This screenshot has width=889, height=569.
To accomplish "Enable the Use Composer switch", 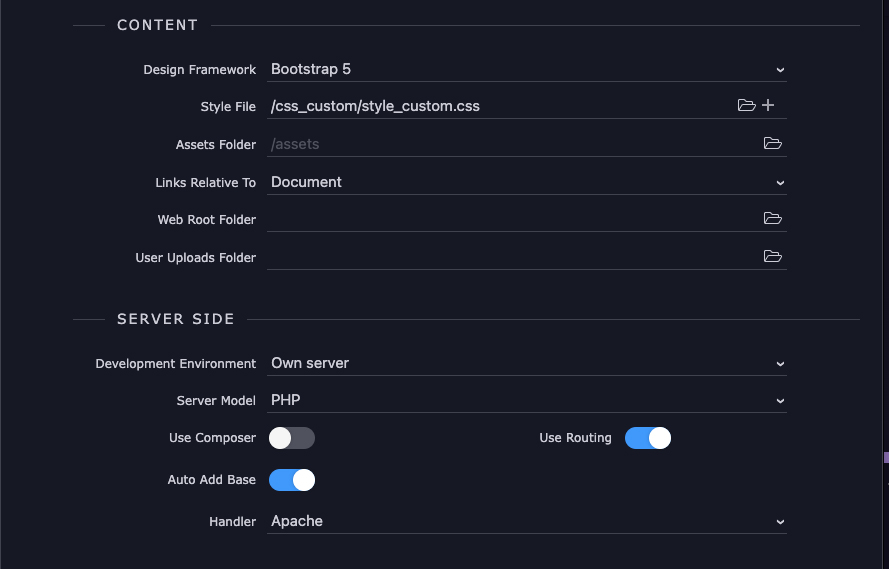I will (x=291, y=438).
